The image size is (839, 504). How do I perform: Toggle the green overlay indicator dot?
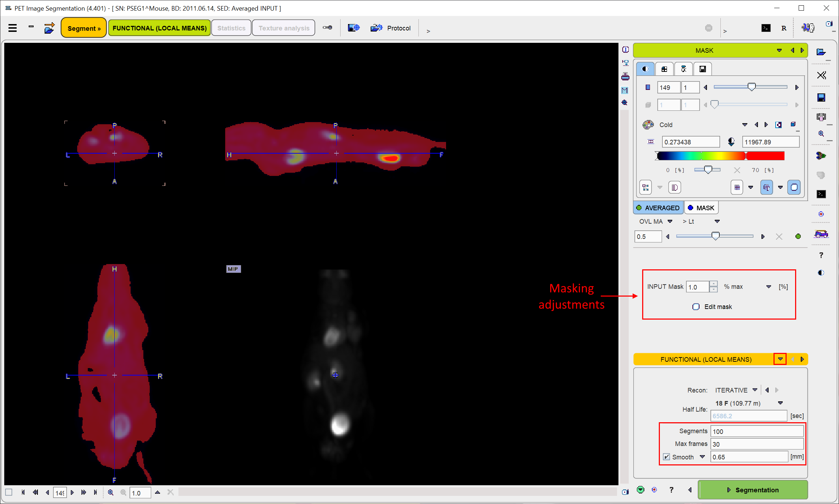tap(798, 236)
